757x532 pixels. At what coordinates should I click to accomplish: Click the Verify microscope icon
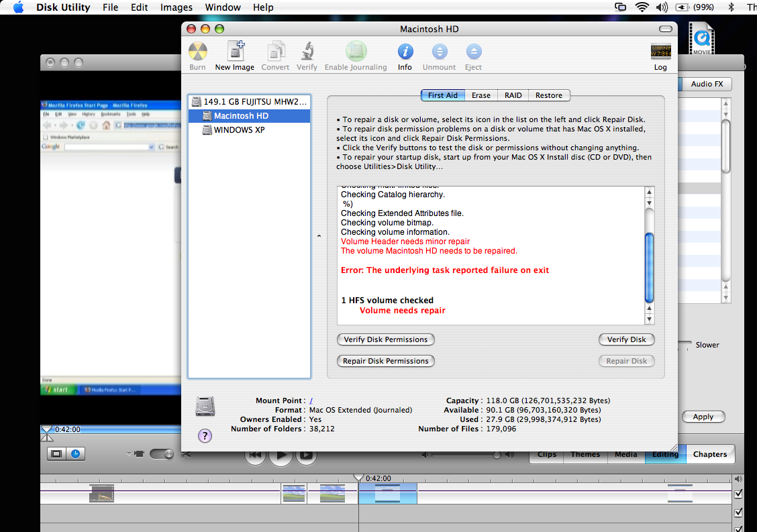(307, 51)
